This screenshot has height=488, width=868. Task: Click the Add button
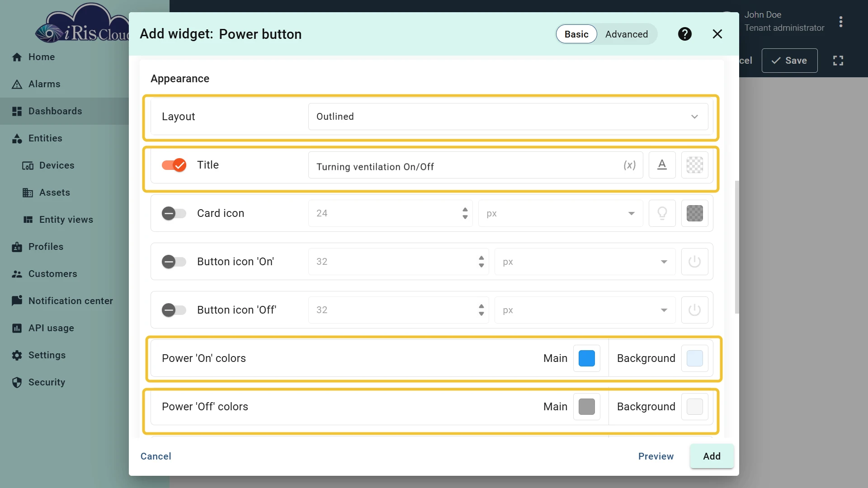point(712,456)
